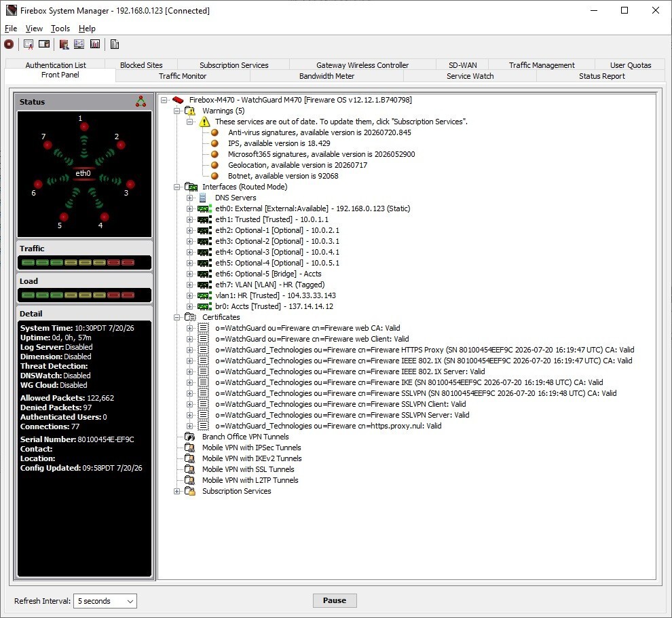Select the Fireware SSLVPN Server certificate row
The height and width of the screenshot is (618, 672).
342,415
